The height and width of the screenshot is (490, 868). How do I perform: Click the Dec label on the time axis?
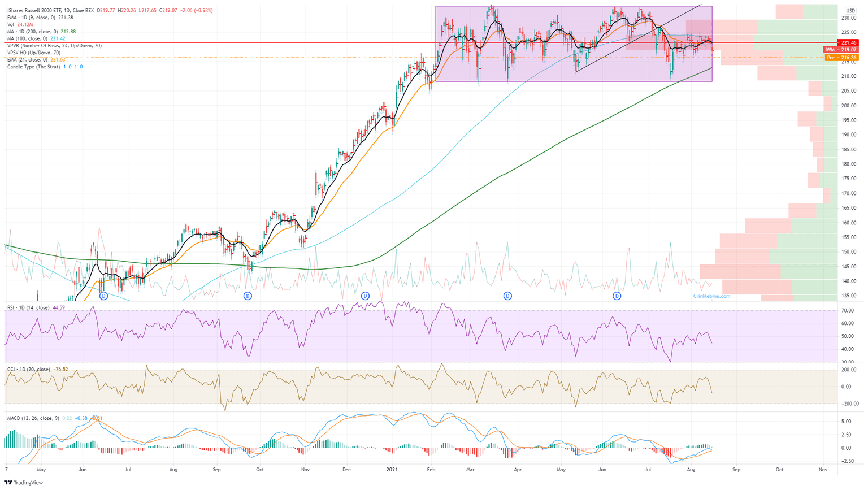click(x=346, y=470)
